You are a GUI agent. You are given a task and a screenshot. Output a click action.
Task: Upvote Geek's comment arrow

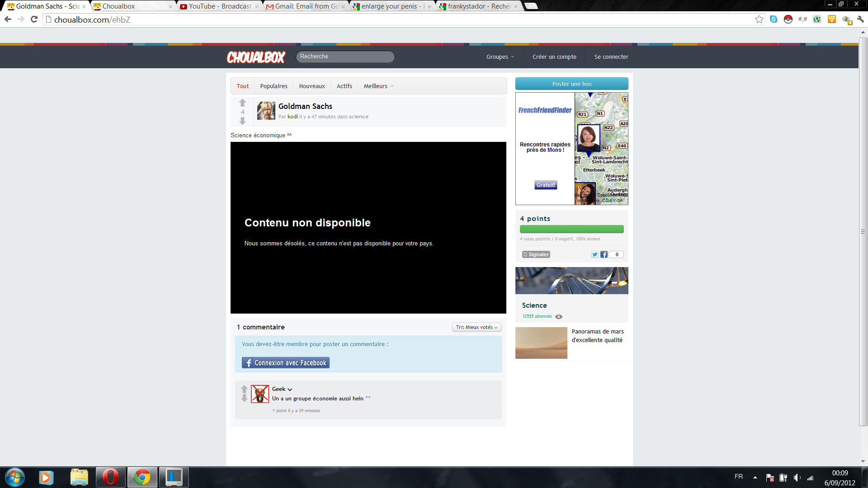click(244, 389)
